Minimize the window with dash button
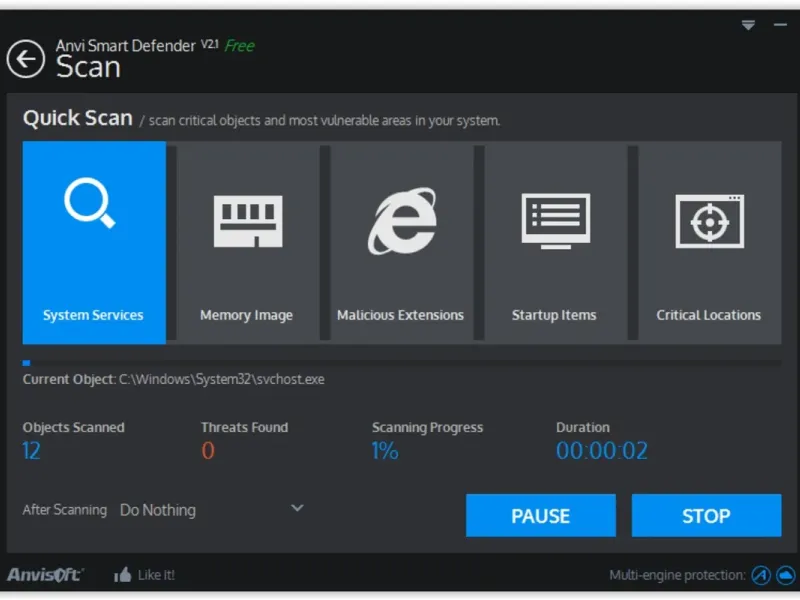The image size is (800, 600). pyautogui.click(x=780, y=24)
